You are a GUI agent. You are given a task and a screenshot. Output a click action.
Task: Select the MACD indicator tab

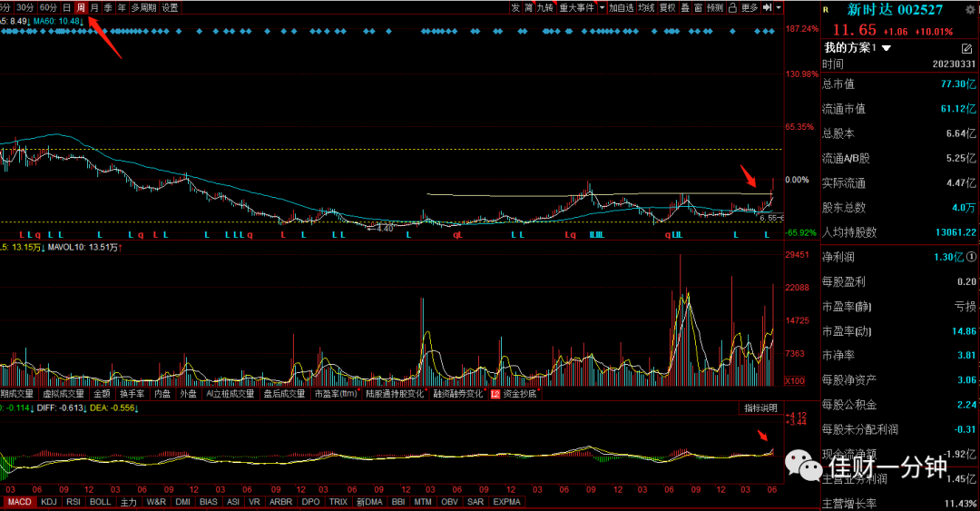pyautogui.click(x=19, y=502)
